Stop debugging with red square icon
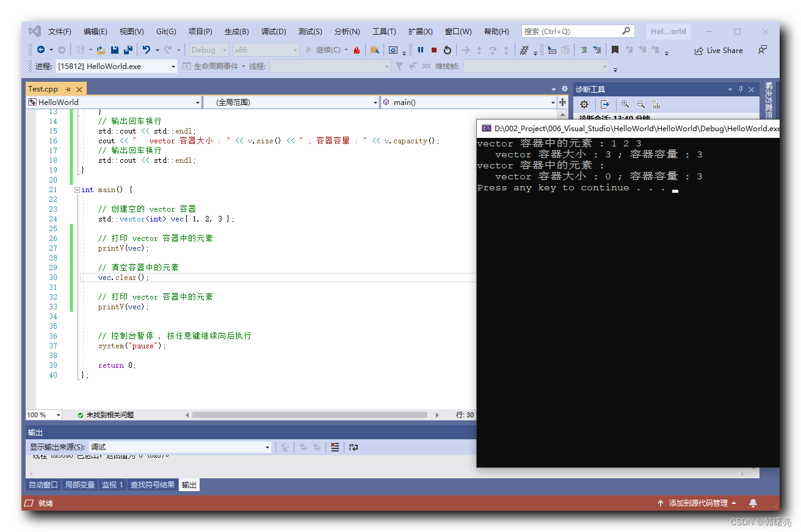Screen dimensions: 801x532 tap(434, 50)
